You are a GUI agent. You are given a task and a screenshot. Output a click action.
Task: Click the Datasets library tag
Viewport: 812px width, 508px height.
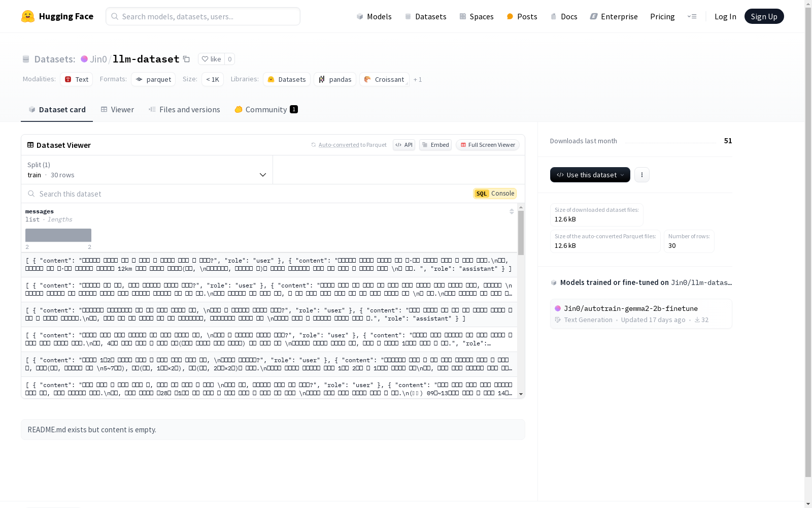(x=287, y=79)
